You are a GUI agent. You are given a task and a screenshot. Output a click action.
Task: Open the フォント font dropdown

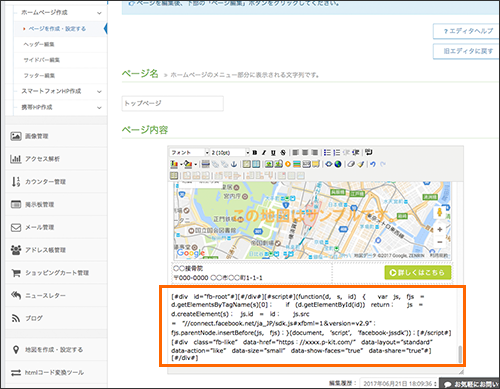coord(189,152)
